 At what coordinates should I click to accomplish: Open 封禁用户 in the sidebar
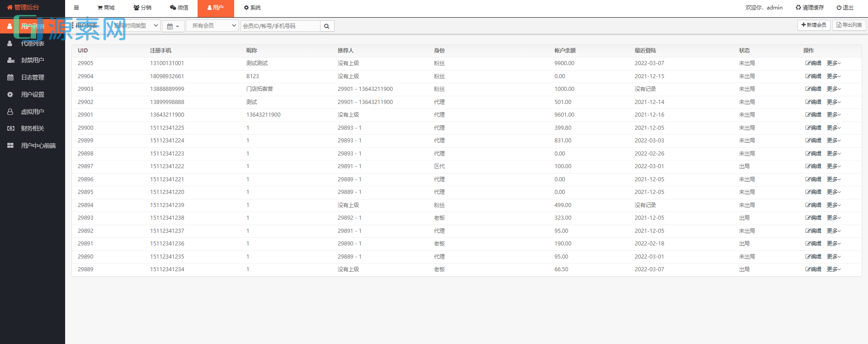[x=33, y=60]
